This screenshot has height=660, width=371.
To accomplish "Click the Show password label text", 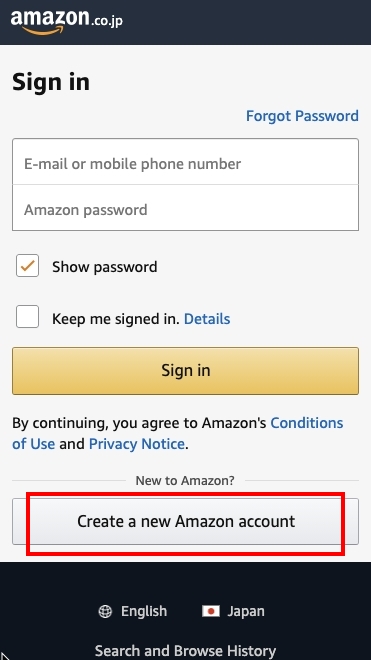I will pyautogui.click(x=104, y=267).
